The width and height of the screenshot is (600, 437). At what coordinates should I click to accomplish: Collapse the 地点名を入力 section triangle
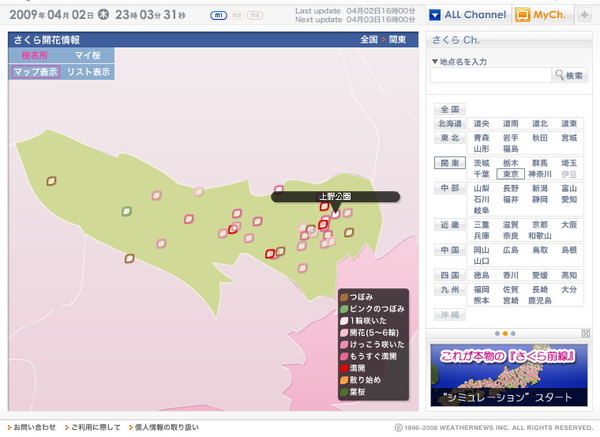[x=435, y=61]
